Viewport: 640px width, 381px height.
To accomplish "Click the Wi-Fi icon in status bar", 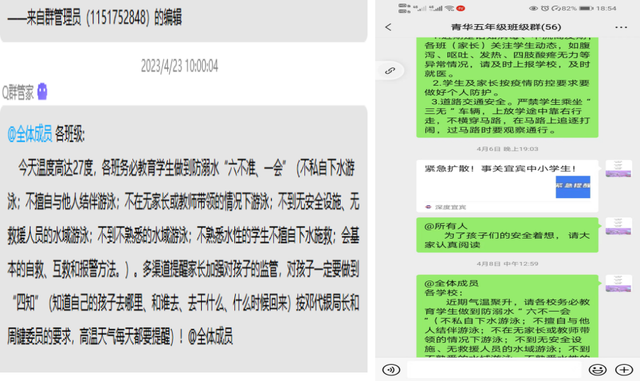I will coord(449,8).
